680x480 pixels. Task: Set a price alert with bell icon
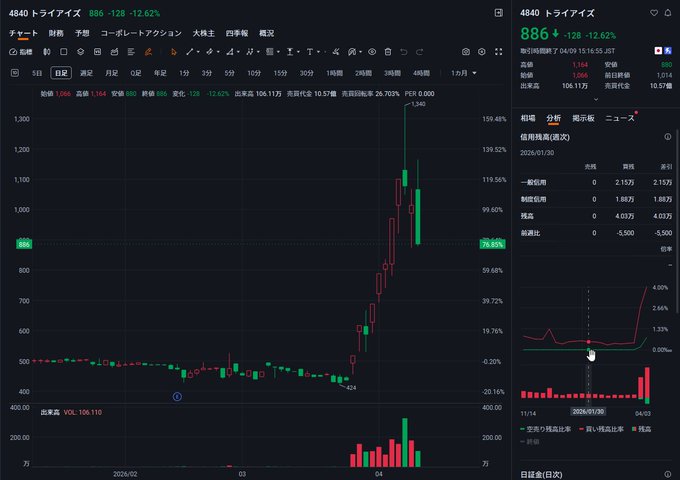[x=668, y=13]
